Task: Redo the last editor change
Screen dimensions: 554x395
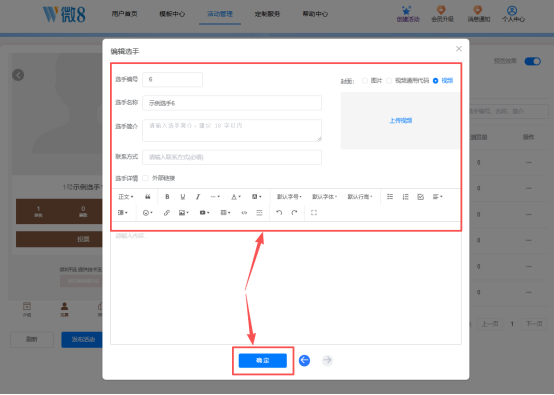Action: 294,213
